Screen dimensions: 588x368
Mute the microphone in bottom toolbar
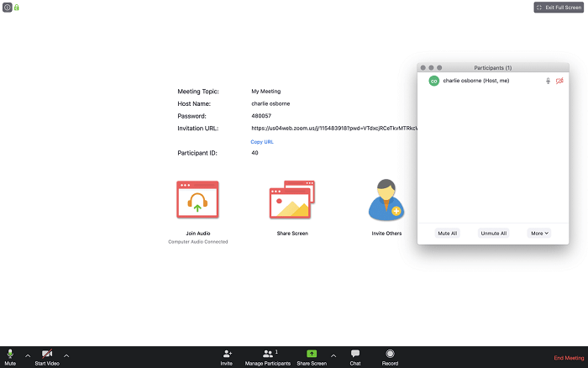pos(10,357)
